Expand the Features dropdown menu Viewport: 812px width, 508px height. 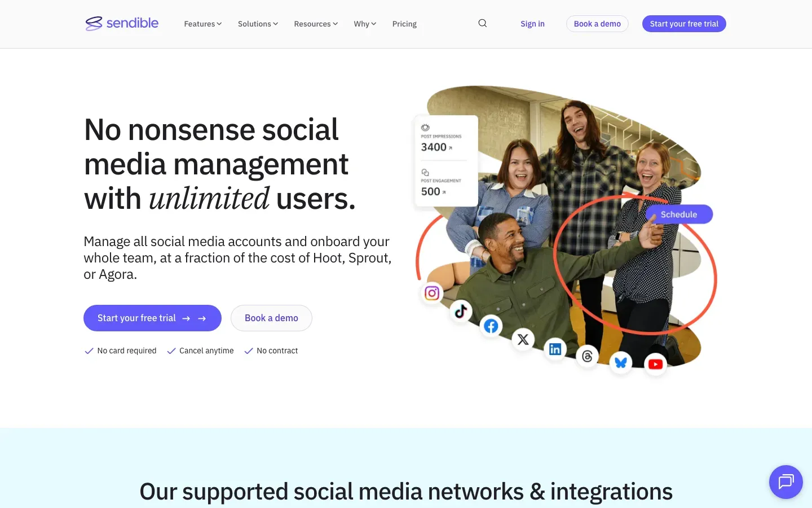[x=203, y=24]
